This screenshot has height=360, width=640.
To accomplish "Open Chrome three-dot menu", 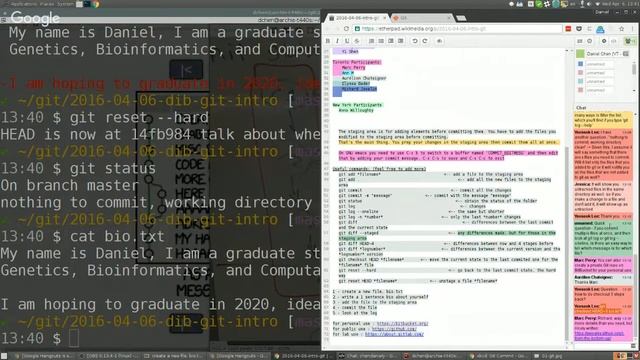I will point(633,29).
